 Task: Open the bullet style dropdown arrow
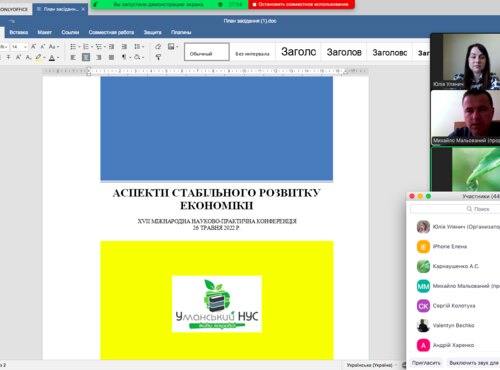[x=79, y=47]
